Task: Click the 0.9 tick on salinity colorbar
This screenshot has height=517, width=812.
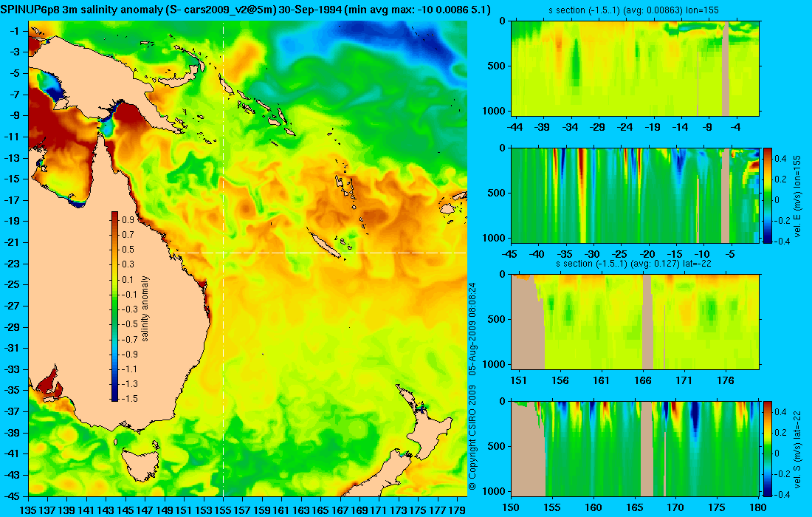Action: point(128,219)
